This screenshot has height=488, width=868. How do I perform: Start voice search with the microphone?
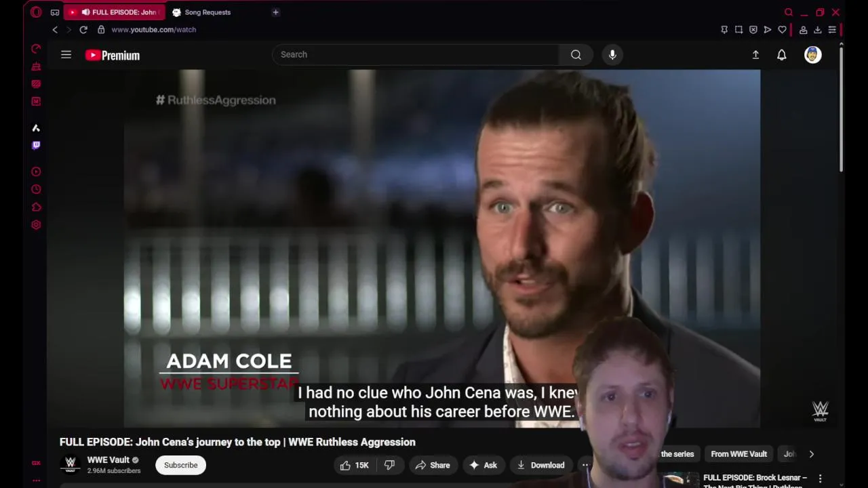point(612,55)
